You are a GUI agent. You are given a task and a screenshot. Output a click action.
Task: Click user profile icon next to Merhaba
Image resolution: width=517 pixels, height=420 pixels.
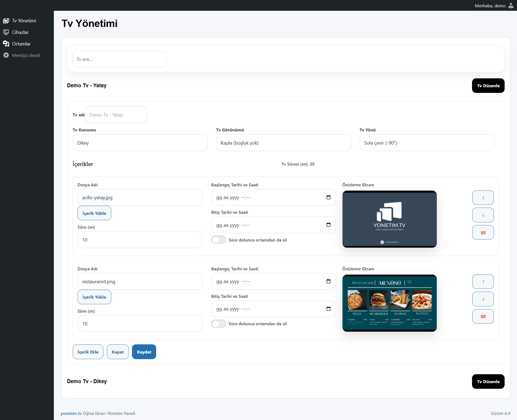click(x=511, y=6)
